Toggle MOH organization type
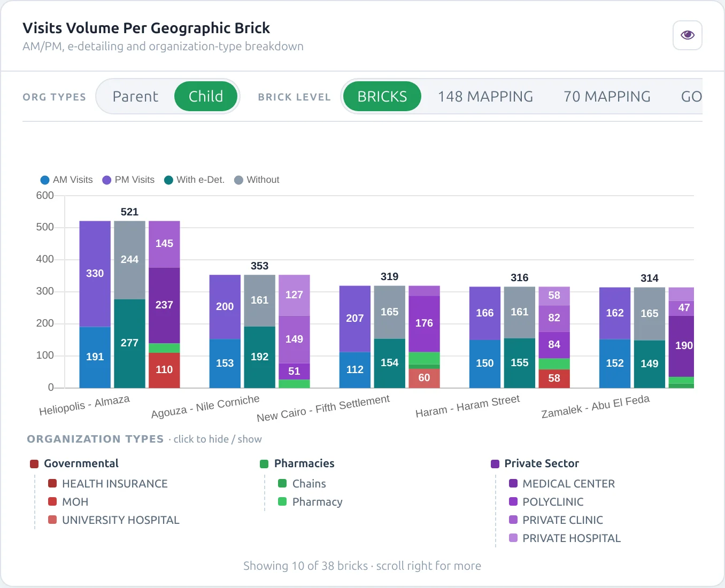The width and height of the screenshot is (725, 588). pyautogui.click(x=68, y=502)
